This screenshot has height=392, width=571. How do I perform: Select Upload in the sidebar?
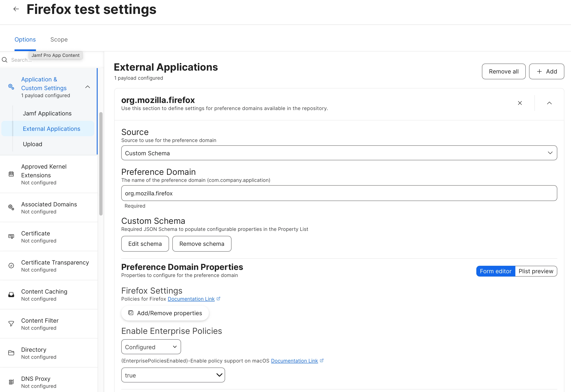[x=32, y=144]
